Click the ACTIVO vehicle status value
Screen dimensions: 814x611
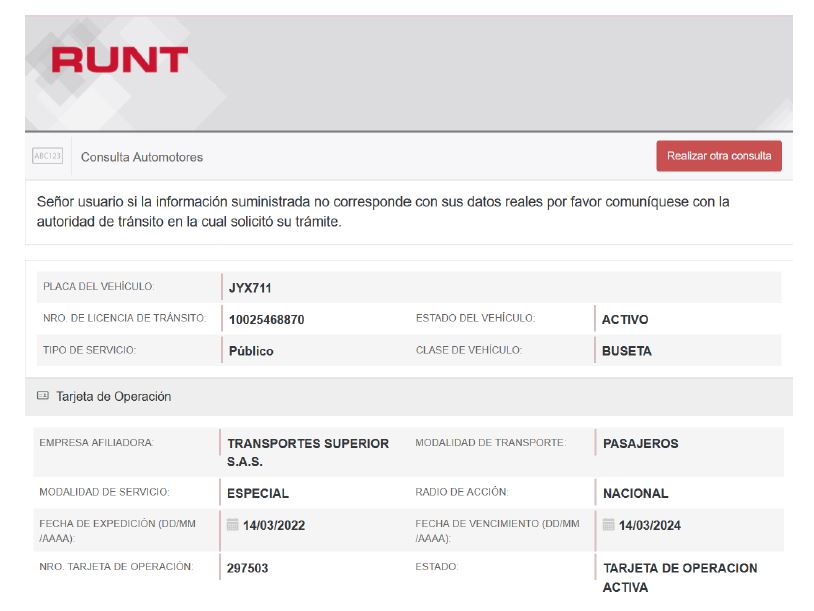pos(625,320)
